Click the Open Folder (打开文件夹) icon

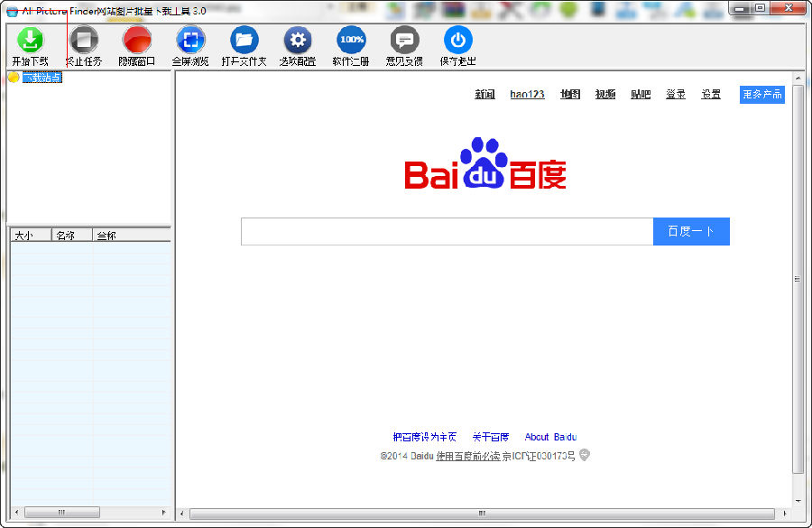click(244, 40)
